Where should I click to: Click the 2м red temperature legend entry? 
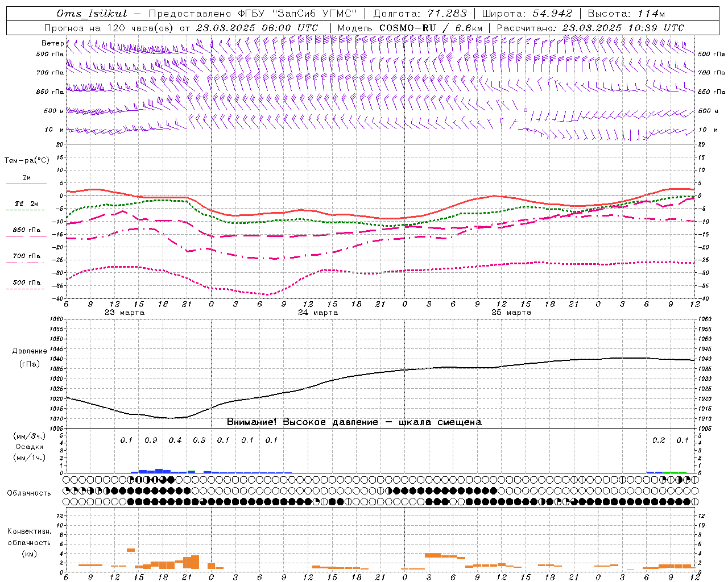coord(27,177)
